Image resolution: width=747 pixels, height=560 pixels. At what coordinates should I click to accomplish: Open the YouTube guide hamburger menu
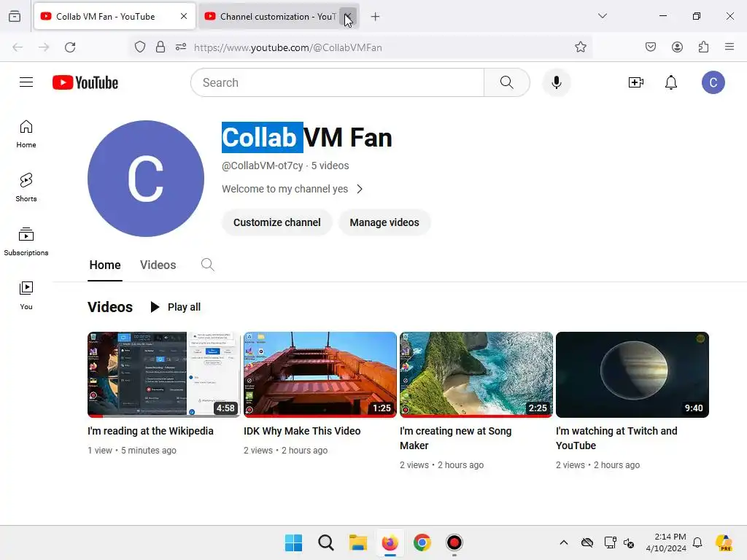26,82
